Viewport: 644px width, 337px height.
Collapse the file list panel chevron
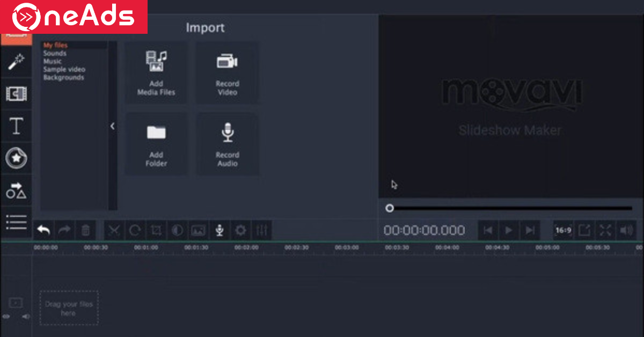(x=113, y=126)
